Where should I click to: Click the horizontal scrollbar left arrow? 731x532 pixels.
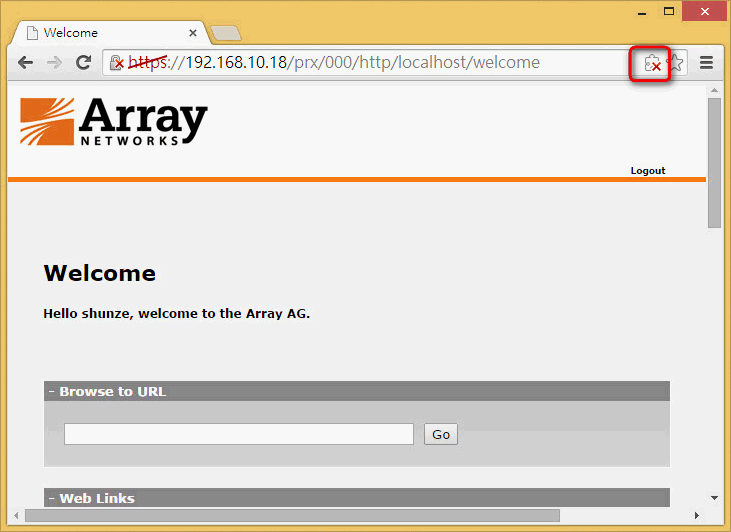(17, 516)
